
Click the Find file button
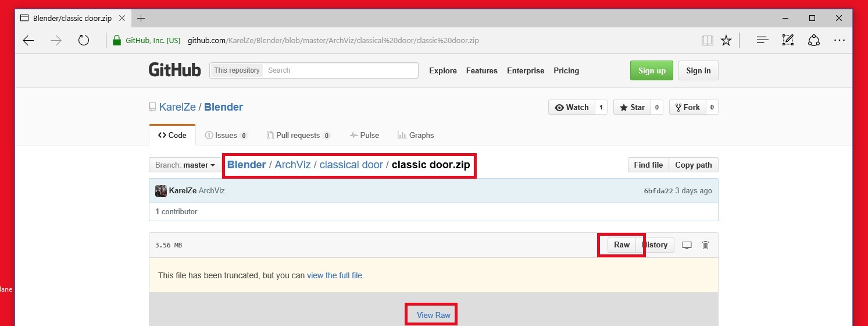tap(648, 165)
